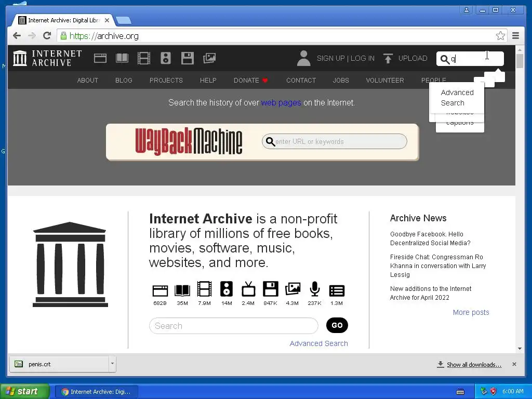This screenshot has width=532, height=399.
Task: Close the Internet Archive tab
Action: (107, 20)
